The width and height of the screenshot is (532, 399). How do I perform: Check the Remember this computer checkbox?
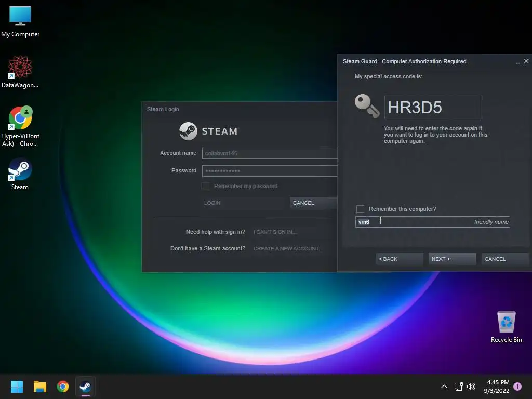tap(361, 209)
